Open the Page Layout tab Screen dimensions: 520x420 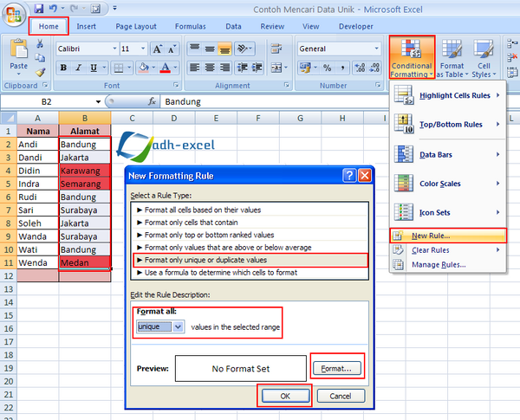136,27
